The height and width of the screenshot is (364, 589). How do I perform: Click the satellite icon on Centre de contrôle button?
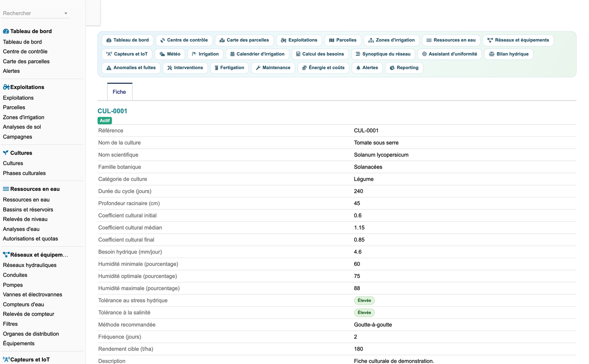pyautogui.click(x=163, y=40)
